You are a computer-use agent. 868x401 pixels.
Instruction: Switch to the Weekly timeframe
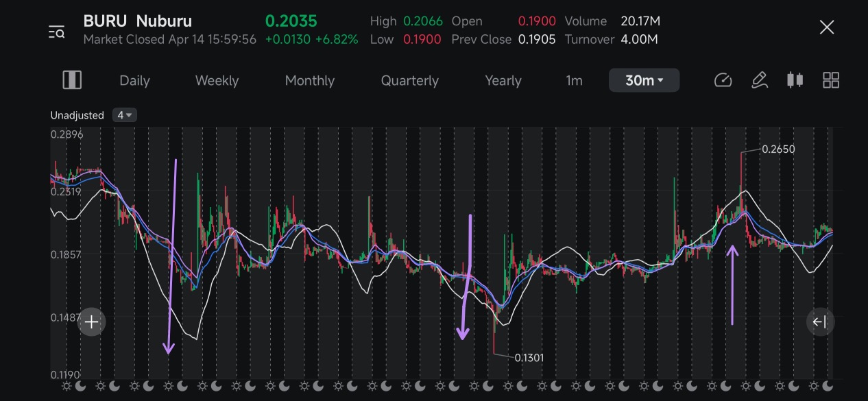click(217, 80)
